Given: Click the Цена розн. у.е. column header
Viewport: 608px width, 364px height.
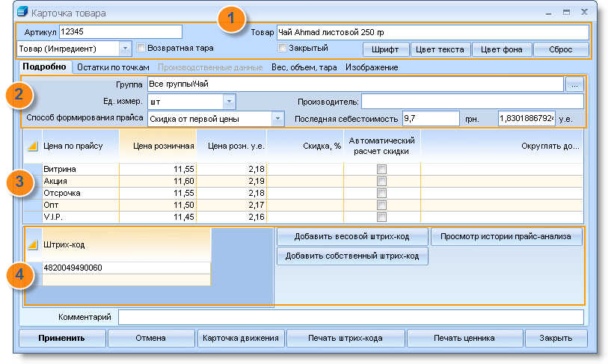Looking at the screenshot, I should click(x=232, y=146).
